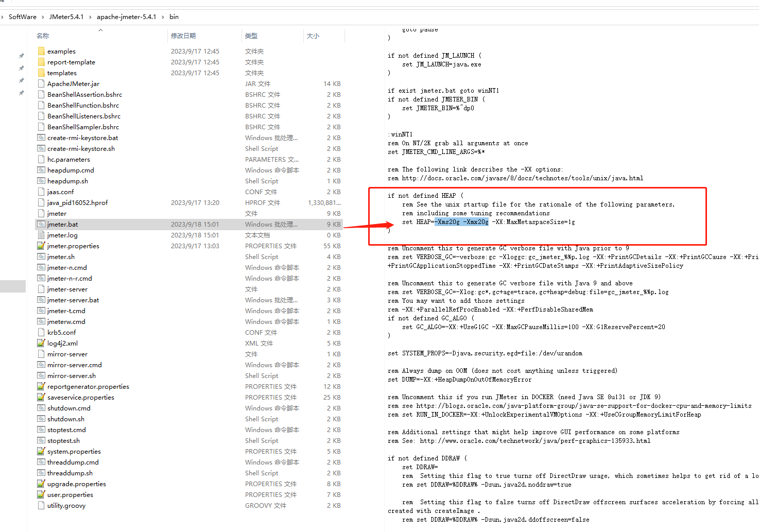Click the chevron after apache-jmeter-5.4.1 in breadcrumb
The height and width of the screenshot is (532, 759).
tap(163, 17)
